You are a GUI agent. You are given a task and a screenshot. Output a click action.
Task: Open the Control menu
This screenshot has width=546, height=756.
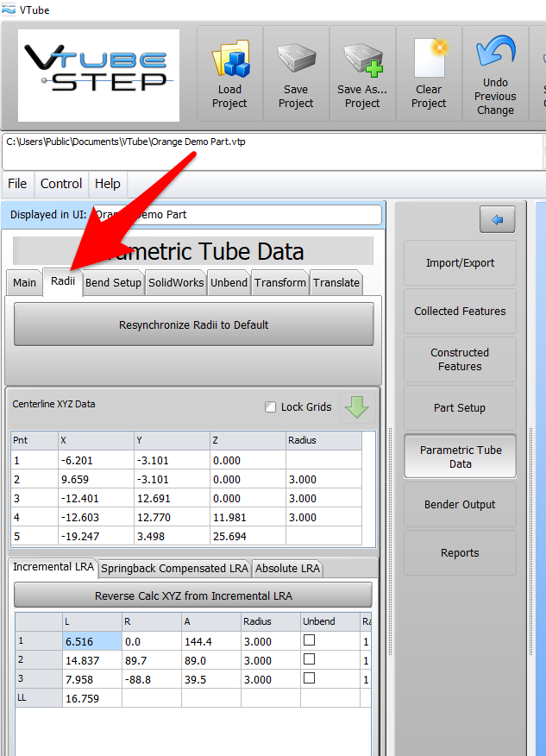61,184
